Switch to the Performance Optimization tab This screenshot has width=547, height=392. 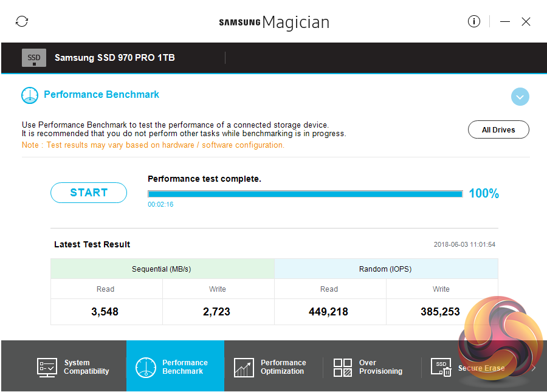click(x=283, y=367)
